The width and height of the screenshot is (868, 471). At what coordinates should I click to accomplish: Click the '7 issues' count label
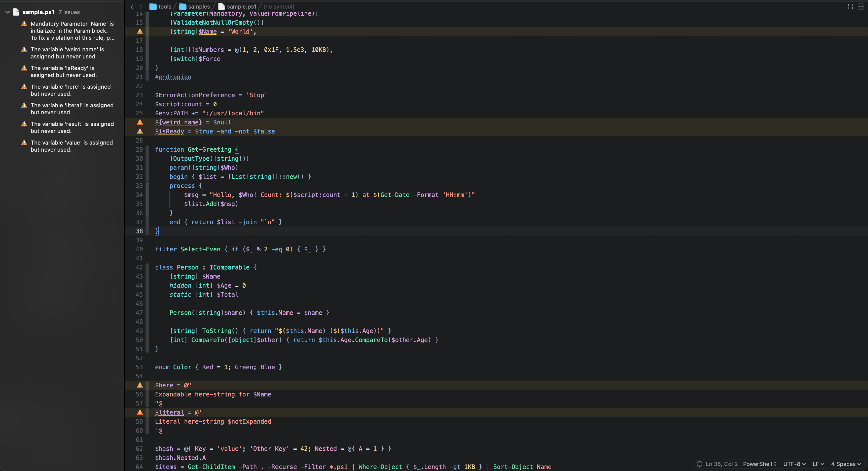click(69, 12)
